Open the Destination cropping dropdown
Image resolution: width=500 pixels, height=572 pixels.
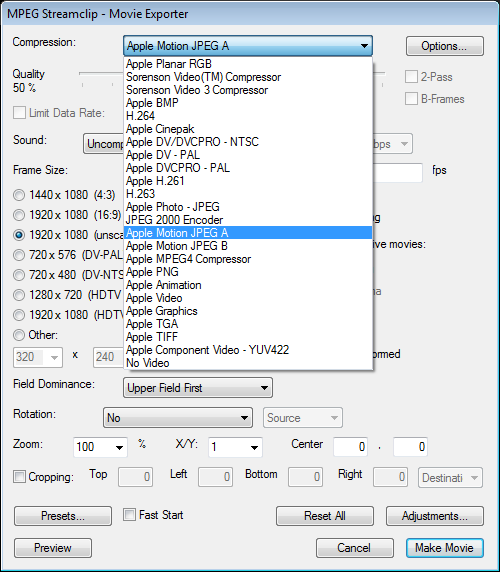(x=450, y=478)
